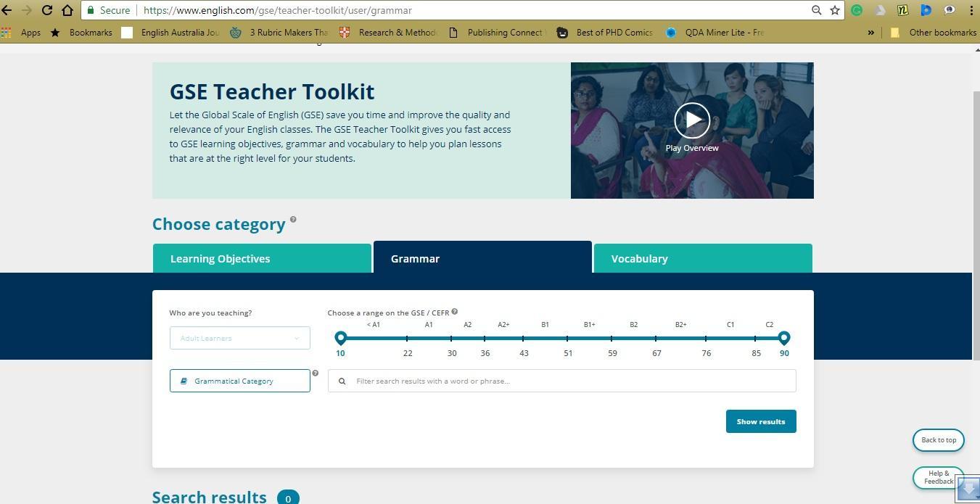980x504 pixels.
Task: Open the Apps shortcut in bookmarks bar
Action: (x=22, y=32)
